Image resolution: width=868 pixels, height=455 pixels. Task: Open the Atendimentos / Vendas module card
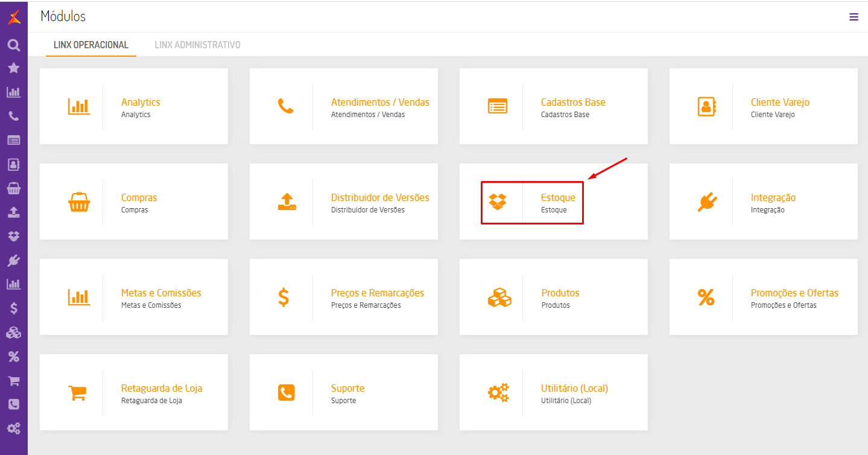[x=344, y=106]
